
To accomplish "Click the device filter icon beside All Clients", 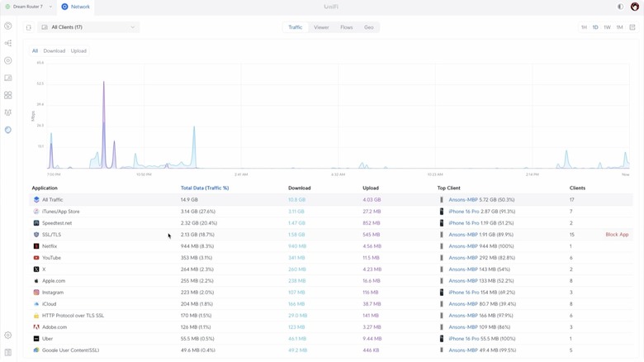I will 28,27.
